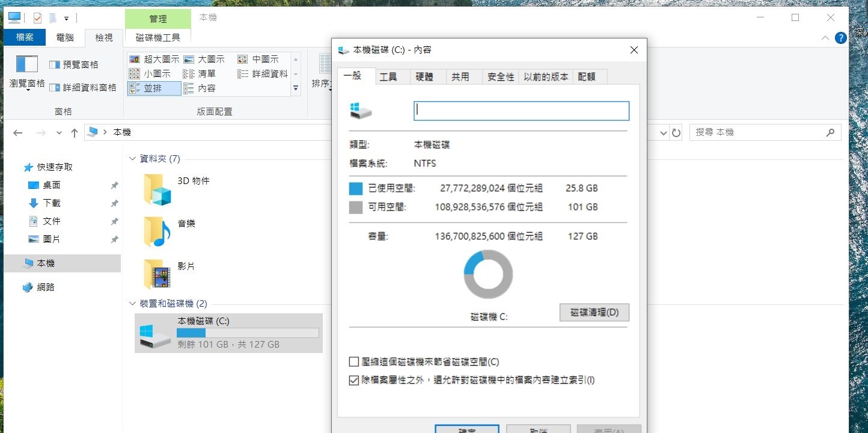The image size is (868, 433).
Task: Click the drive label text field
Action: click(521, 111)
